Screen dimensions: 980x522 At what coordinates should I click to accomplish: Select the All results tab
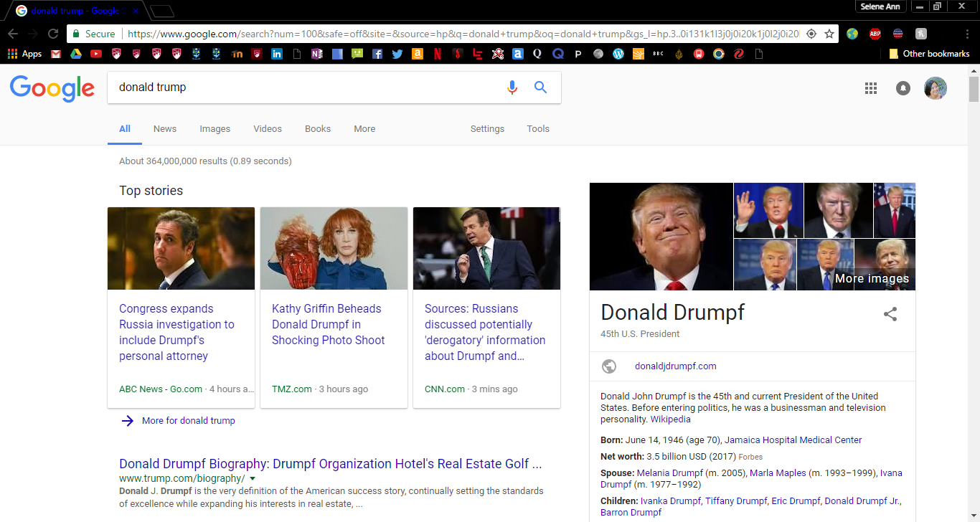tap(125, 129)
